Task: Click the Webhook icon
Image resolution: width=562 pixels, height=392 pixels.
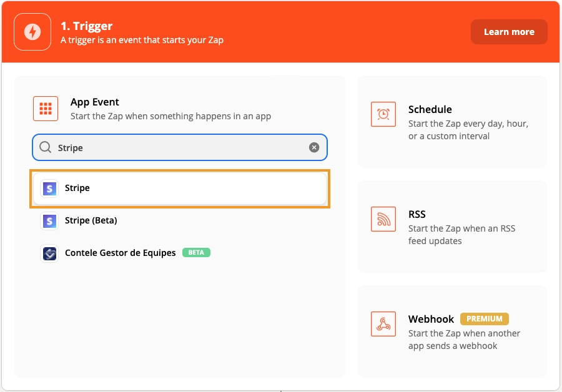Action: pos(383,324)
